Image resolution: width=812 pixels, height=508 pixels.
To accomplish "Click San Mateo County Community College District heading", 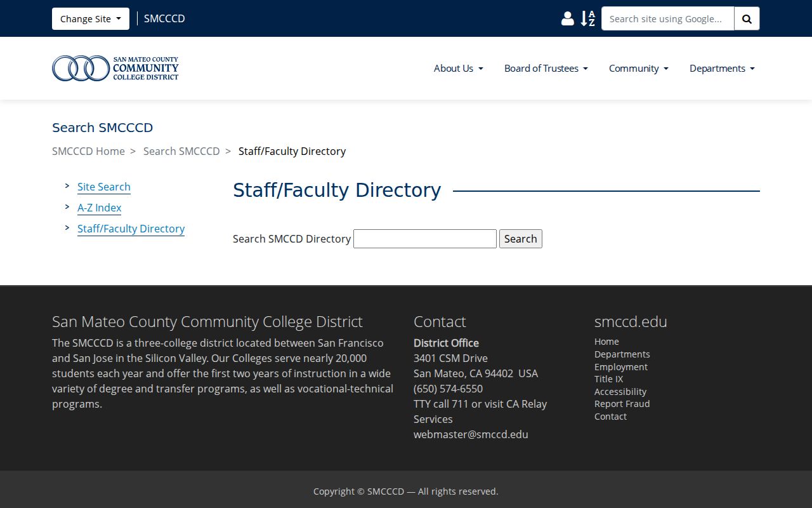I will pos(207,322).
